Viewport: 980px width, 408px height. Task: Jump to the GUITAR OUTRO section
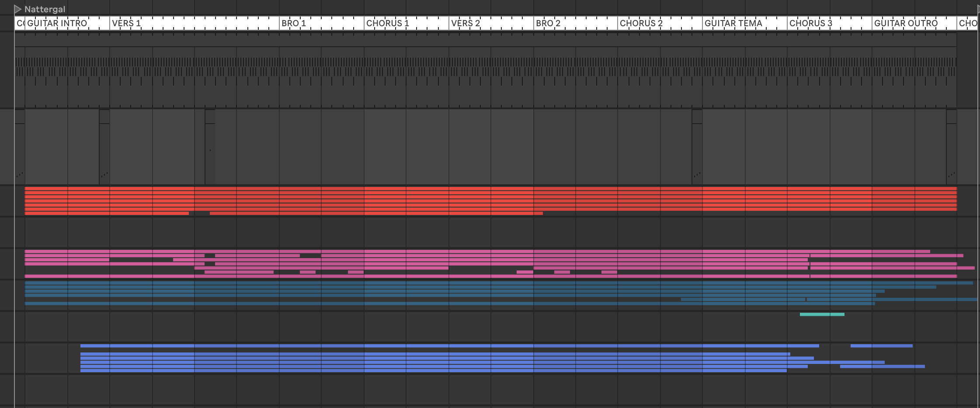coord(906,23)
